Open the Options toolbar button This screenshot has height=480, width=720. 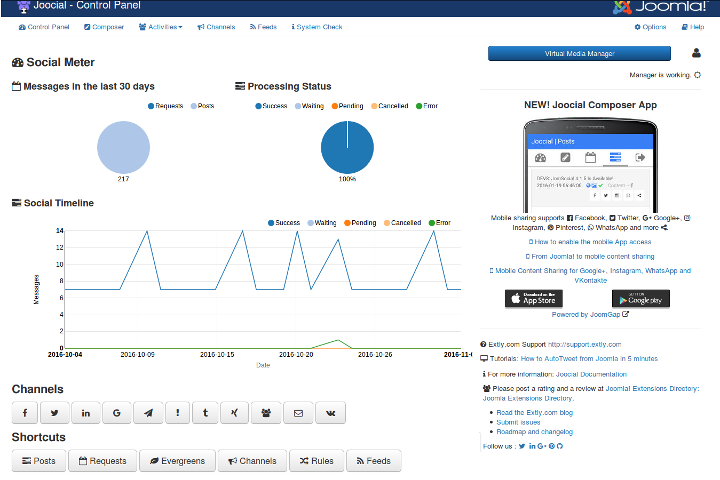click(650, 27)
